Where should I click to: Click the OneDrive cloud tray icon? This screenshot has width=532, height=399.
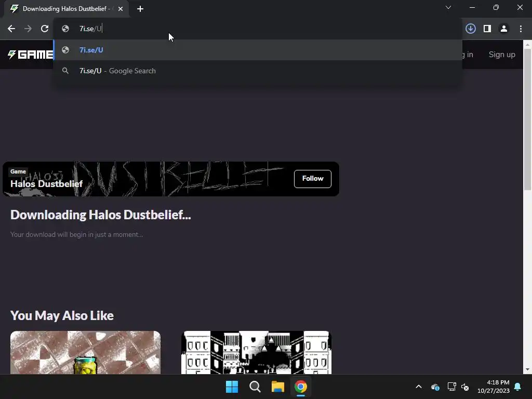(435, 387)
